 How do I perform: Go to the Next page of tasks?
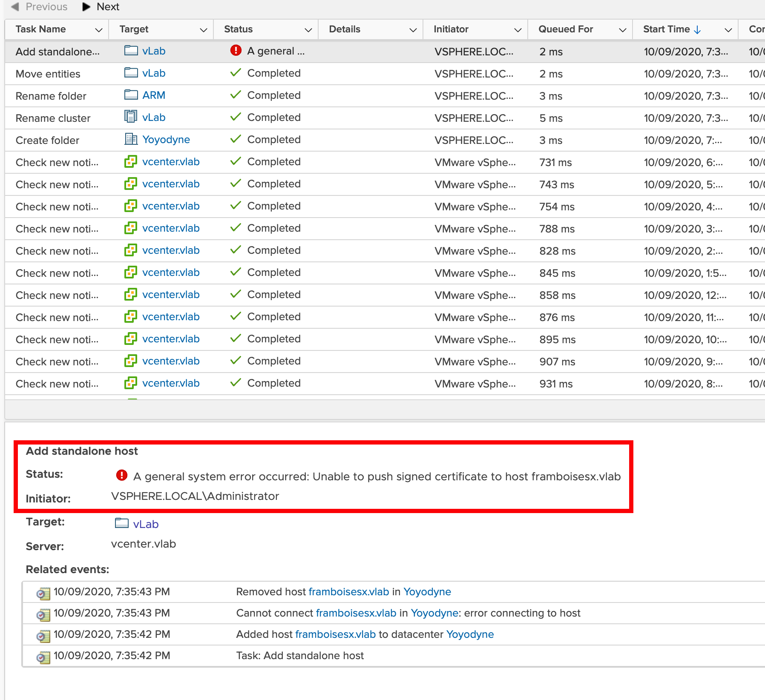click(x=101, y=7)
